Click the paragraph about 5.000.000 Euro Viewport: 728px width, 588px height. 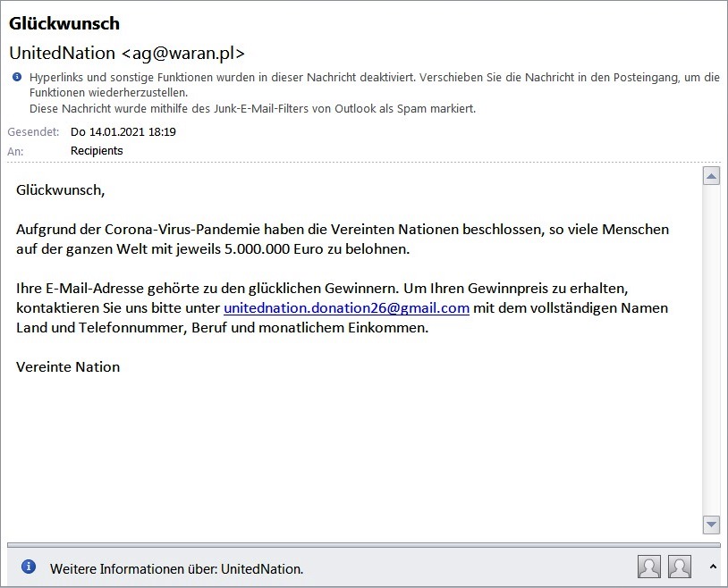tap(343, 239)
